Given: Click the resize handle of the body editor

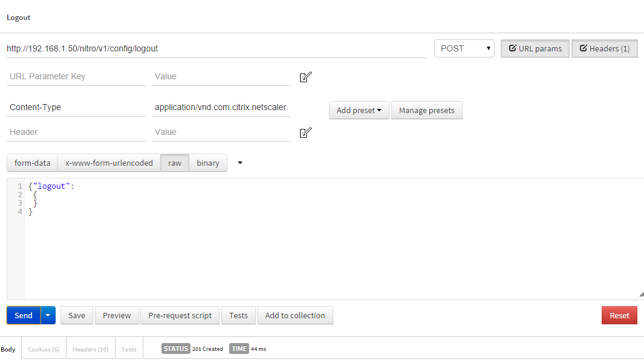Looking at the screenshot, I should click(x=641, y=295).
